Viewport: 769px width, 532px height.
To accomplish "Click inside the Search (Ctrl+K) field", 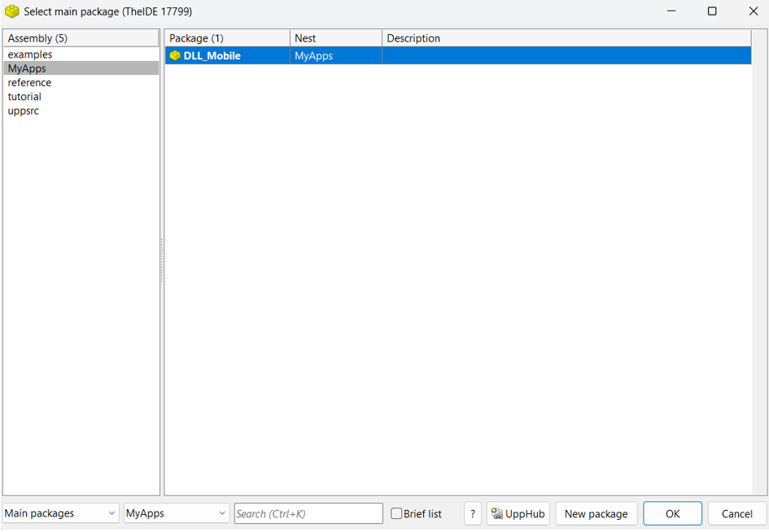I will point(308,513).
